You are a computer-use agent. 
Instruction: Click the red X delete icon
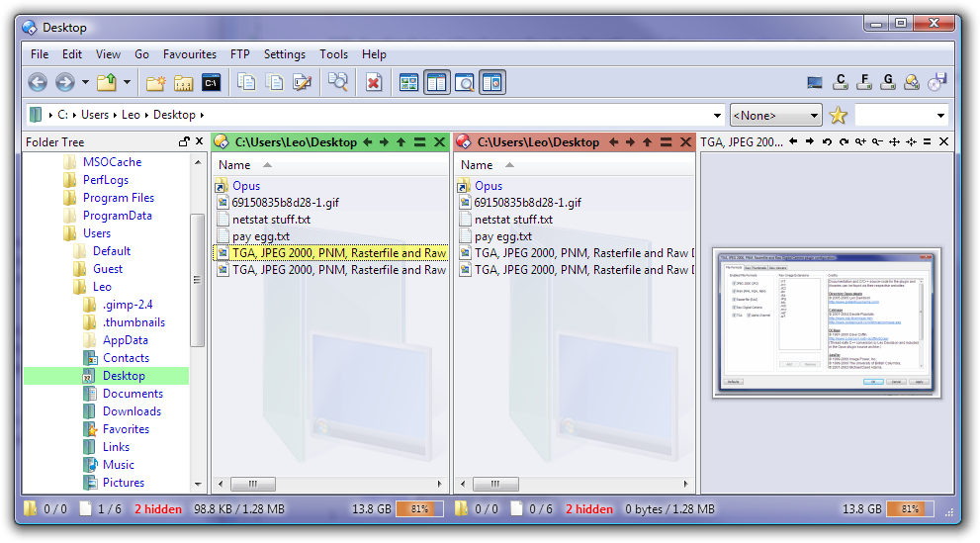point(374,83)
